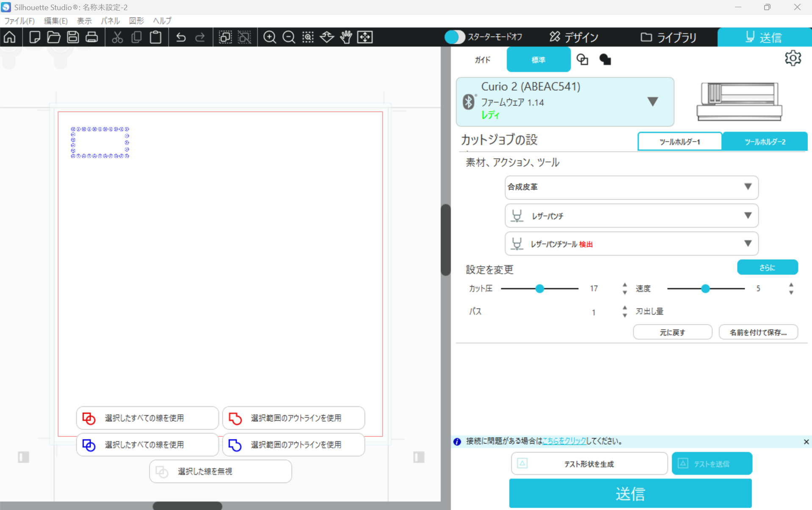Click the 名前を付けて保存... button
812x510 pixels.
coord(758,332)
